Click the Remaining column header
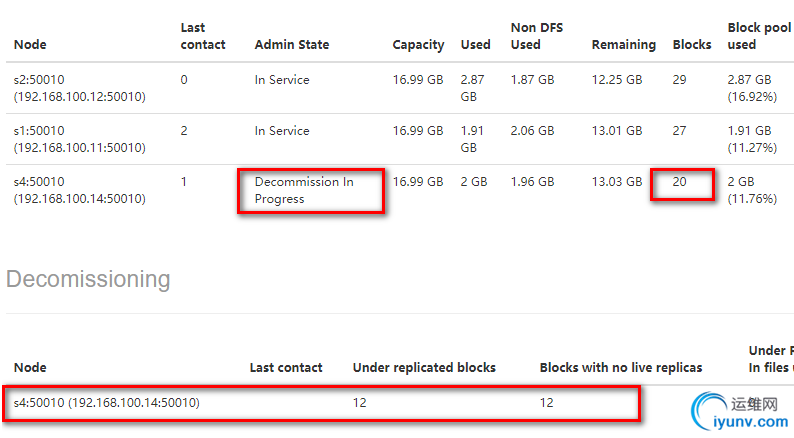The image size is (794, 438). [623, 44]
